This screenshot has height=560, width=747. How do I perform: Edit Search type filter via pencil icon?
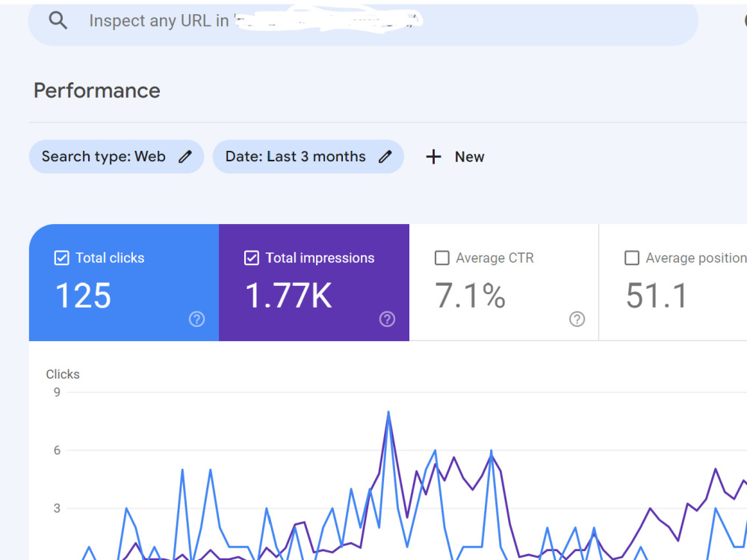(x=185, y=157)
